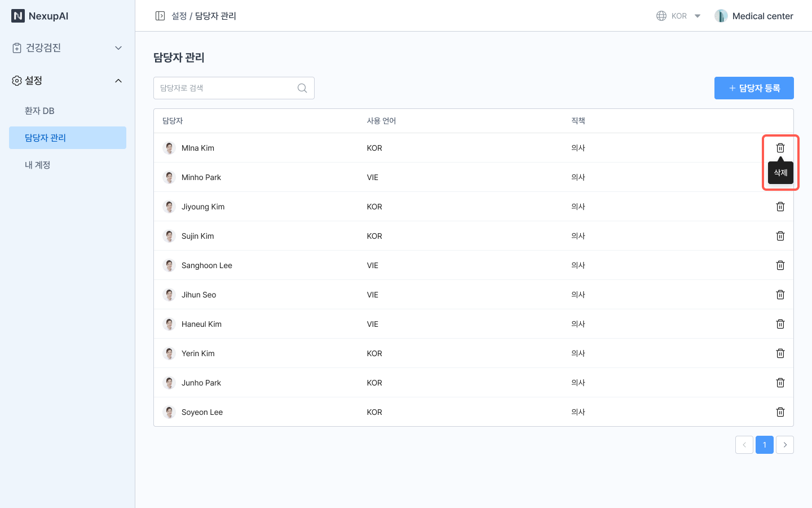Delete the Mina Kim manager row
Viewport: 812px width, 508px height.
[780, 148]
